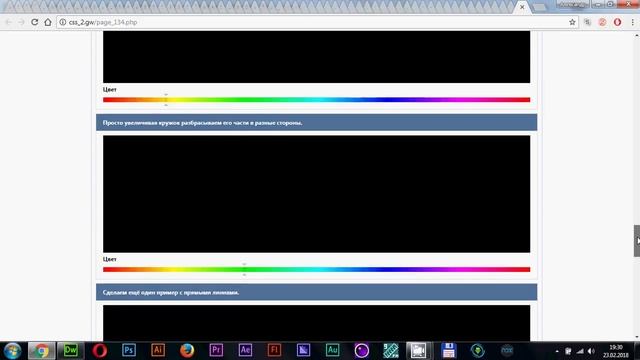
Task: Open the Windows Start menu
Action: 12,351
